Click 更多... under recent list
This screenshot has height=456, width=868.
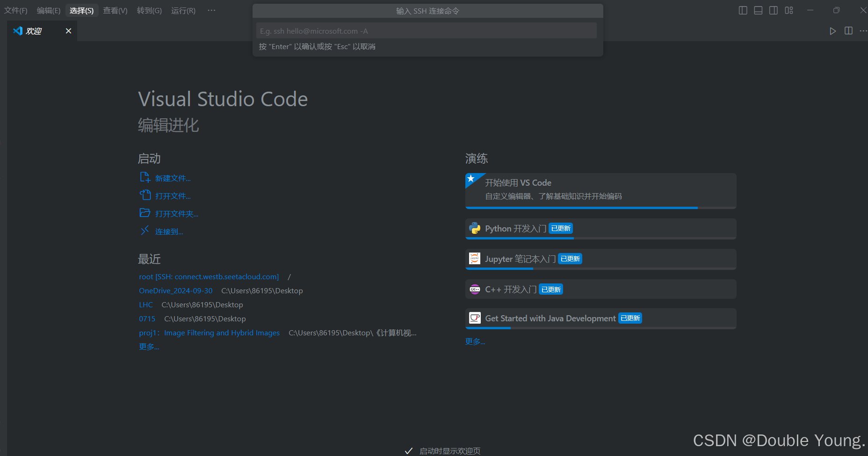(149, 347)
